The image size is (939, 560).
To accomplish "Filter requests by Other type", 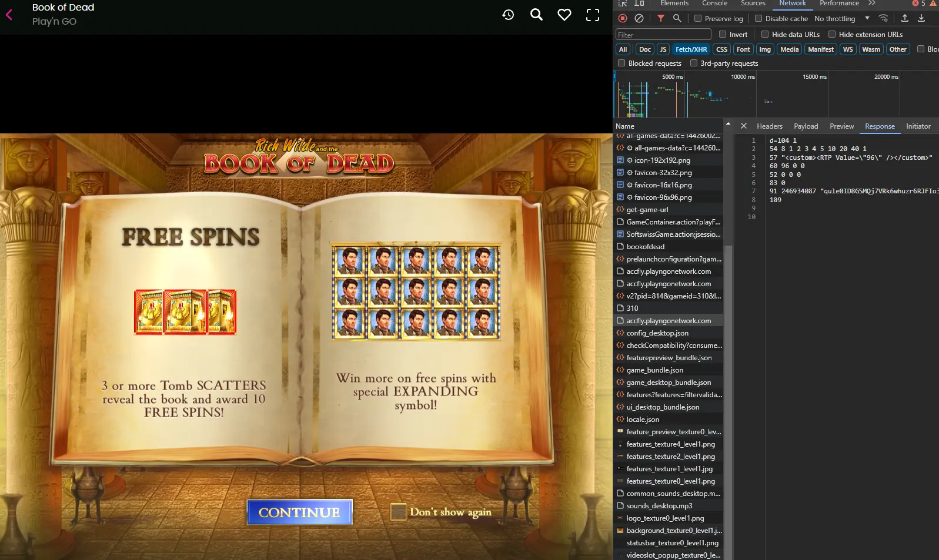I will click(898, 49).
